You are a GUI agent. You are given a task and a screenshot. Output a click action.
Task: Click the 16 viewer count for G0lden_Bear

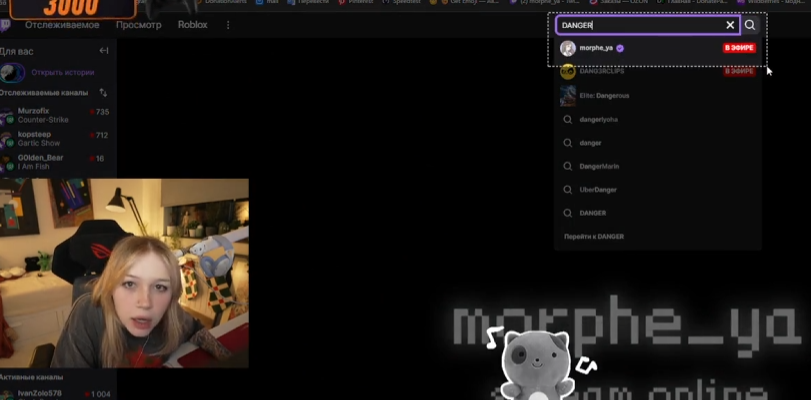[100, 159]
